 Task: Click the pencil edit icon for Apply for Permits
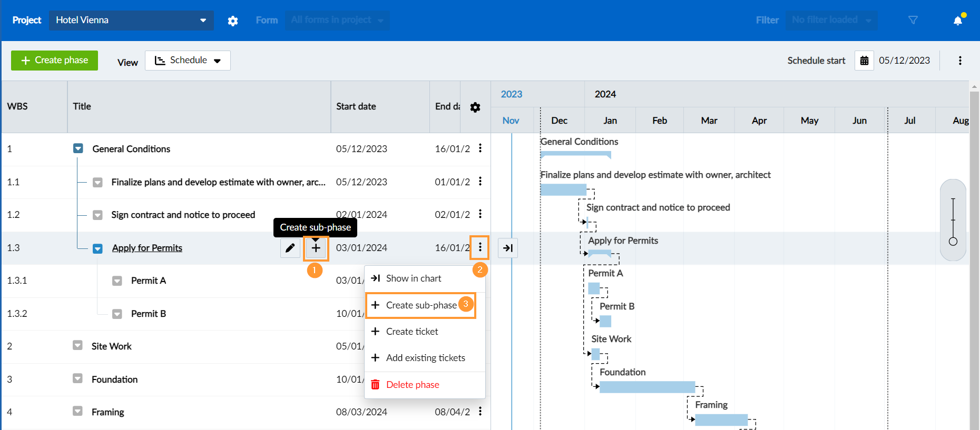(290, 248)
